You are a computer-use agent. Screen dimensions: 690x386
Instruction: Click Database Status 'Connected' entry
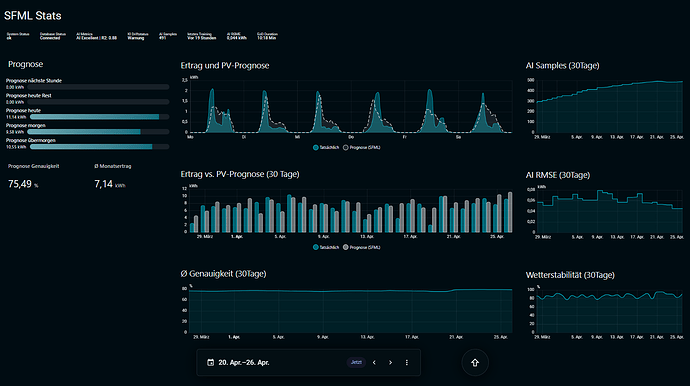[53, 36]
